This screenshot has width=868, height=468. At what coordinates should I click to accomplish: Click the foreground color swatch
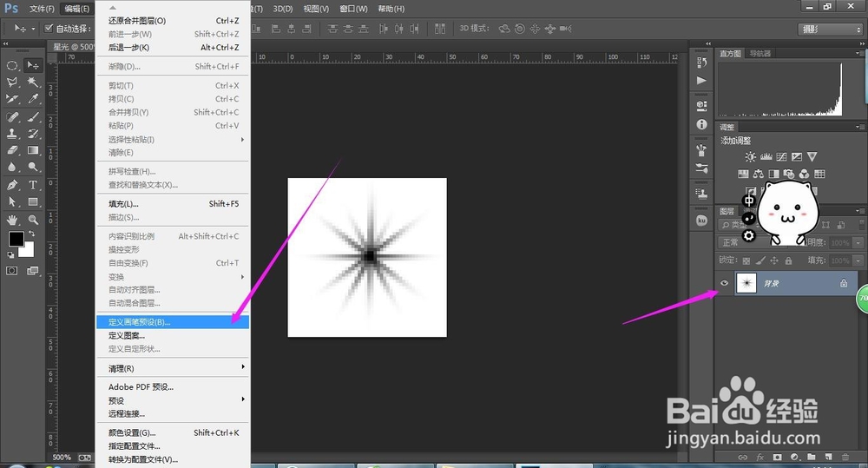[x=16, y=239]
